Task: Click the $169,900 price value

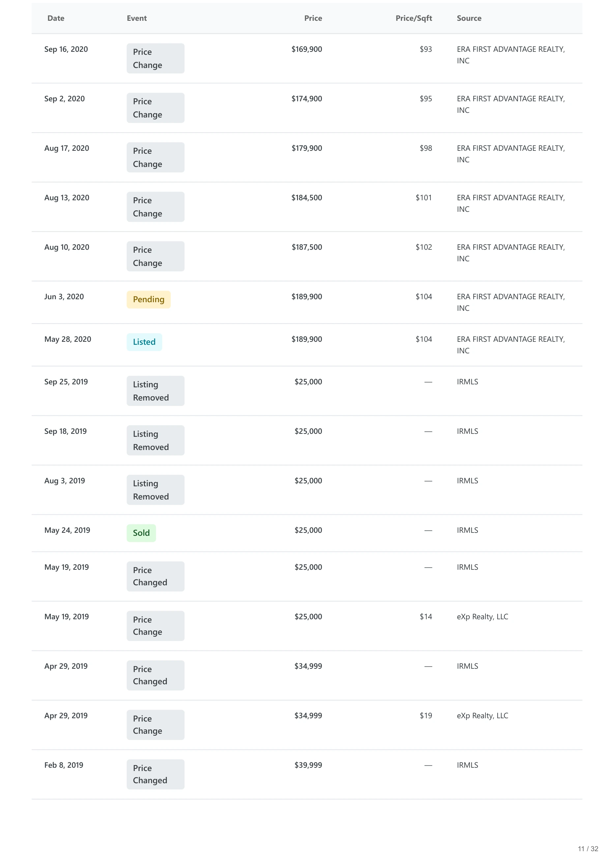Action: (307, 49)
